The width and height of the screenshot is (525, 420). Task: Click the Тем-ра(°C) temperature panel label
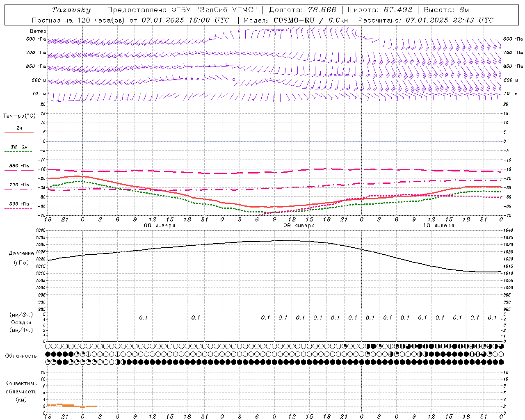coord(19,116)
